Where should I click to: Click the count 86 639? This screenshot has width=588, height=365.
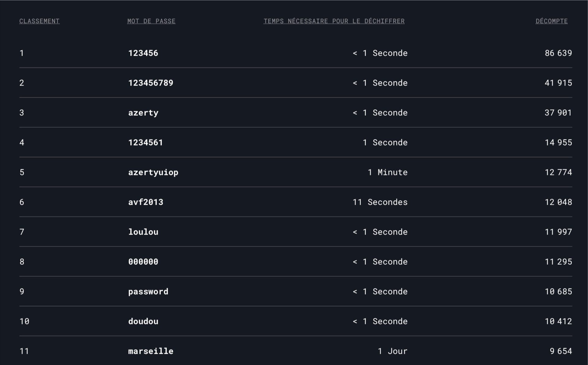tap(558, 53)
